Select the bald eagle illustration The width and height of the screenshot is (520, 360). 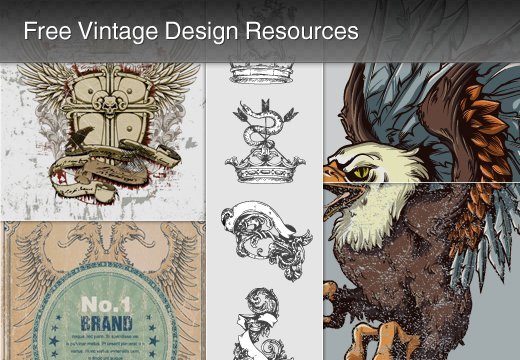(x=422, y=211)
